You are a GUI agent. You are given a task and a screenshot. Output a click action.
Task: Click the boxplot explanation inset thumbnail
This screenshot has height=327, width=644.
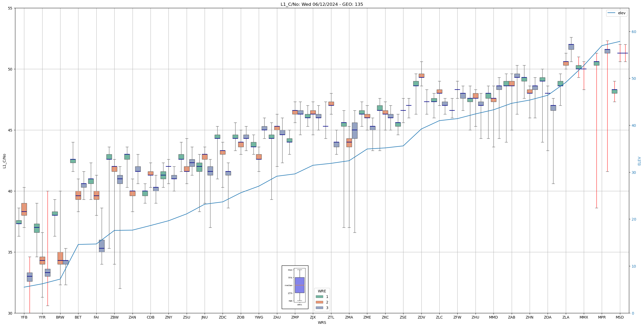pyautogui.click(x=295, y=287)
